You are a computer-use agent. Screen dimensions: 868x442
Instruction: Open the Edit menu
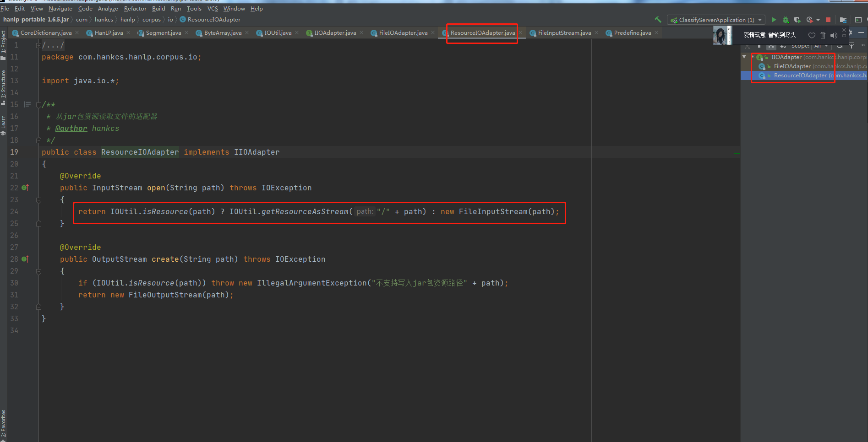20,8
